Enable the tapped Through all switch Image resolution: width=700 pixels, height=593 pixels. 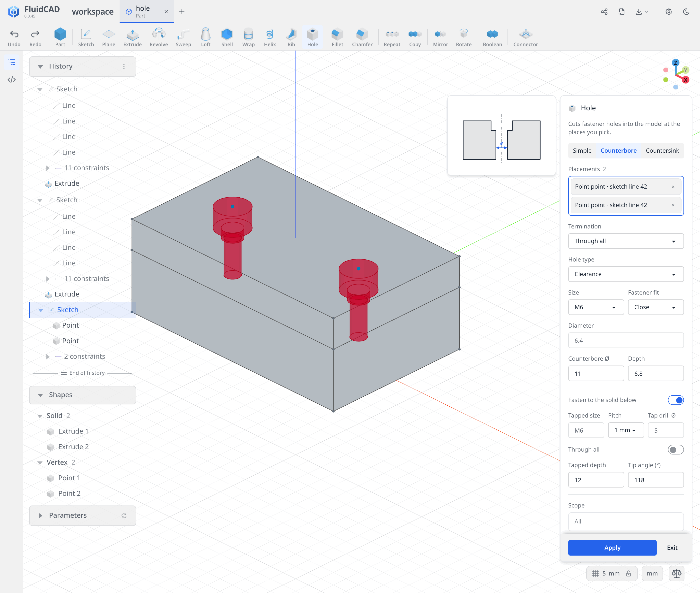click(x=675, y=450)
